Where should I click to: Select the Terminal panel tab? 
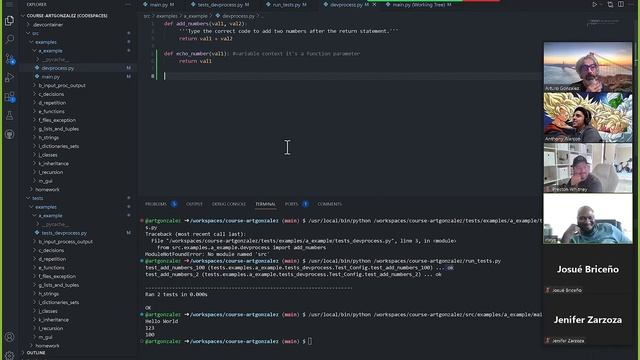click(x=265, y=204)
